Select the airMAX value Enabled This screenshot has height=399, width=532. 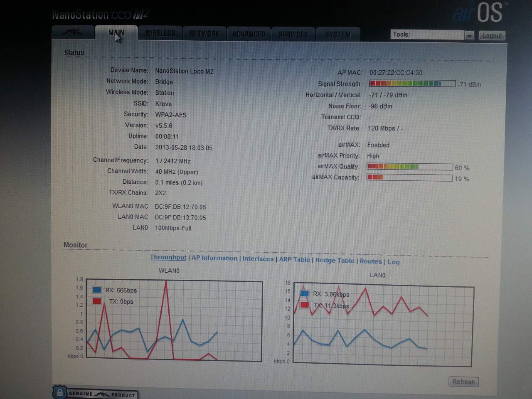point(378,145)
